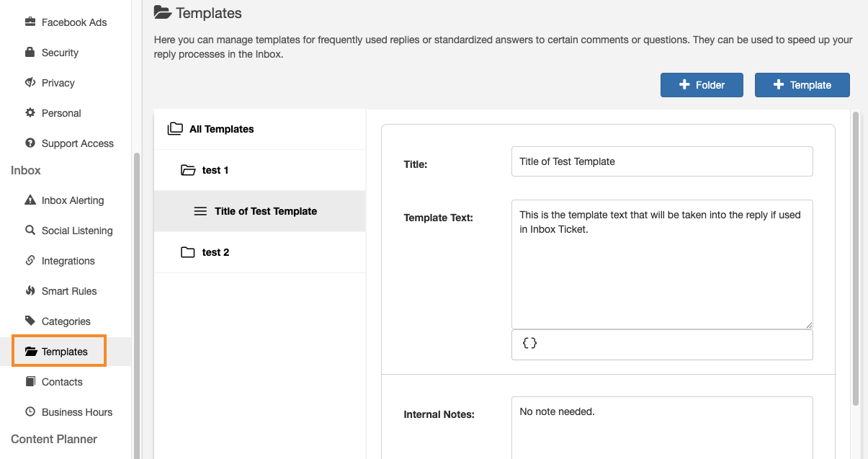868x459 pixels.
Task: Expand the test 2 folder
Action: click(189, 252)
